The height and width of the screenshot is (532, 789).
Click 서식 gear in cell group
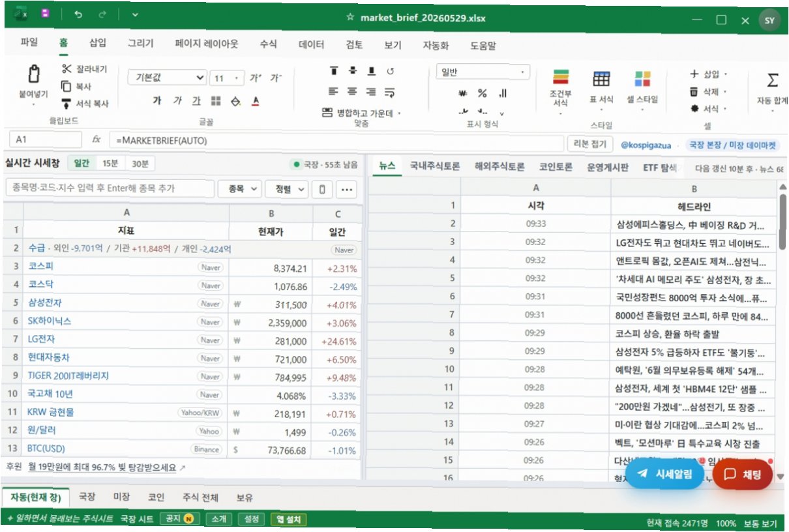709,109
